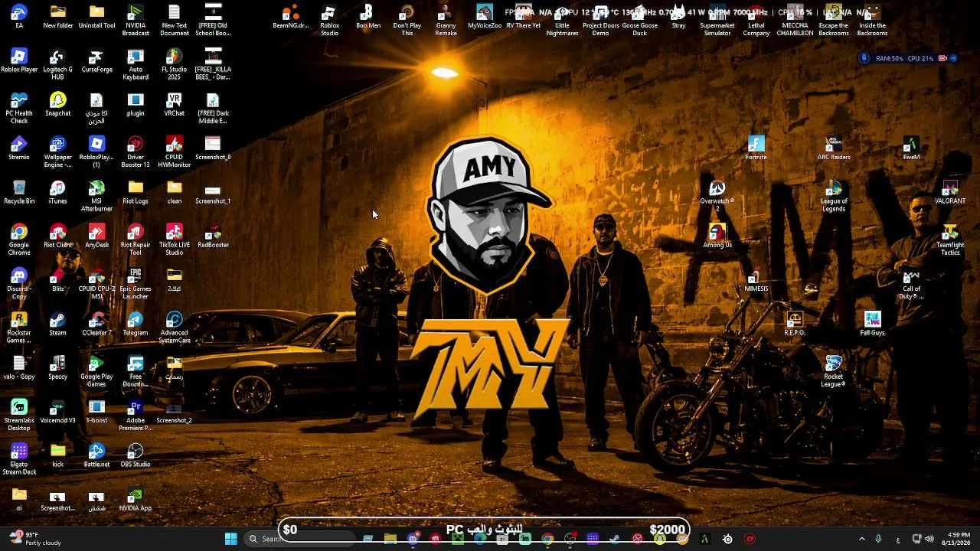Select the FiveM desktop icon
The width and height of the screenshot is (980, 551).
click(x=911, y=148)
